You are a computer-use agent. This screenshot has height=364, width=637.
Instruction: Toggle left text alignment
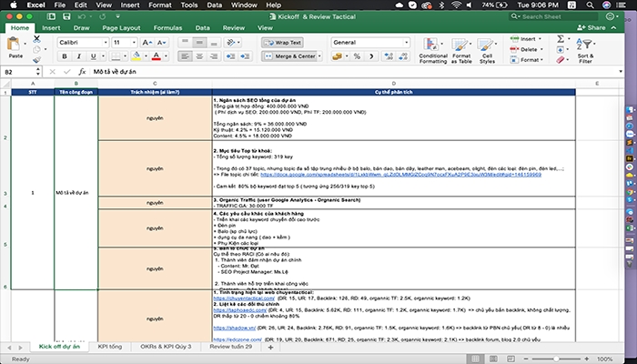[185, 56]
